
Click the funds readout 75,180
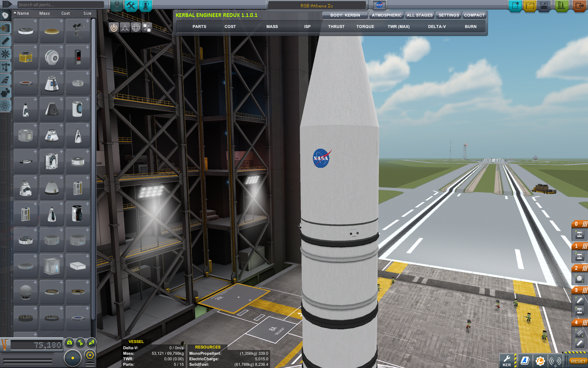point(37,345)
